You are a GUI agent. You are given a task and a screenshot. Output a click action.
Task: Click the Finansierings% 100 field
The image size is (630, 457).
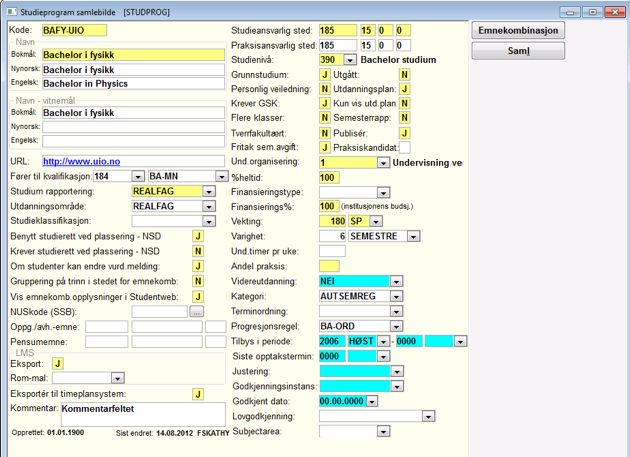329,207
